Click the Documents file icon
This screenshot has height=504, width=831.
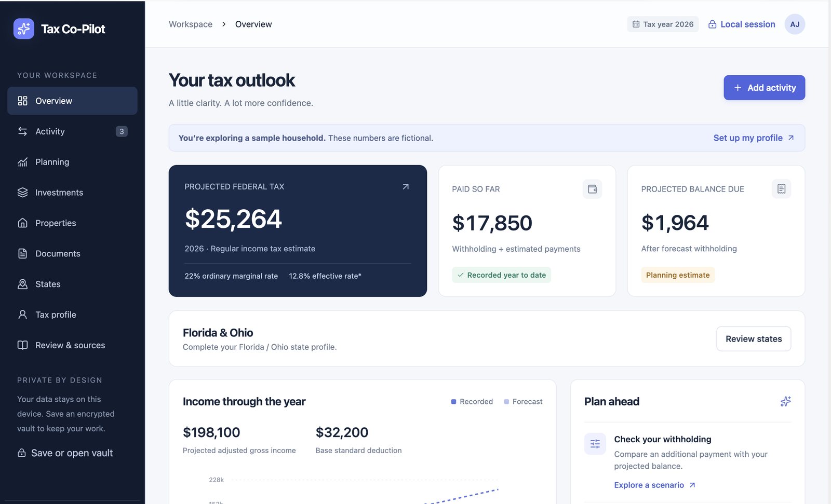click(x=22, y=253)
